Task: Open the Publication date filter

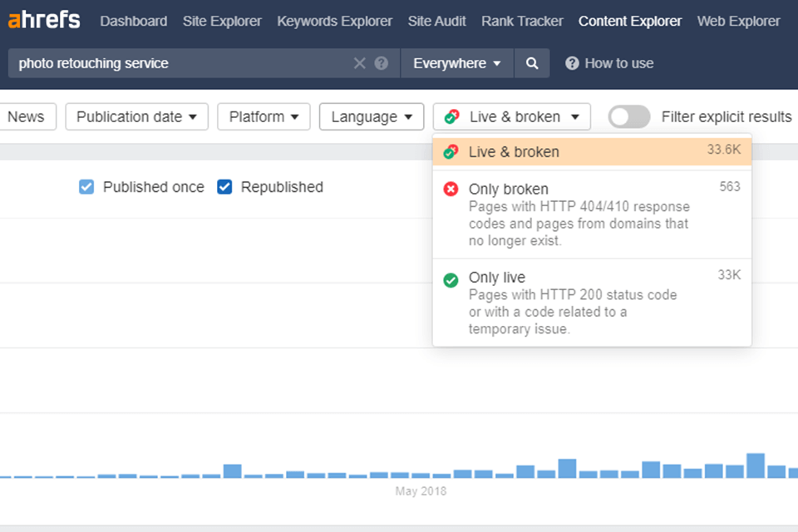Action: click(136, 116)
